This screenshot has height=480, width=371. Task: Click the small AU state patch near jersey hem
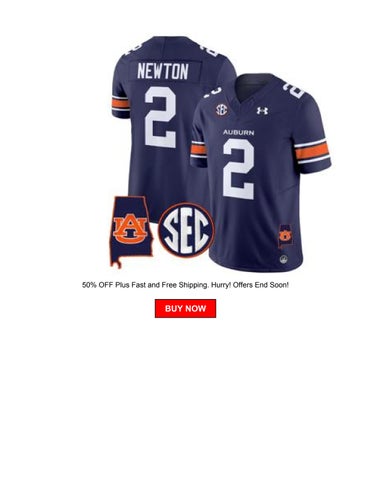[x=285, y=235]
